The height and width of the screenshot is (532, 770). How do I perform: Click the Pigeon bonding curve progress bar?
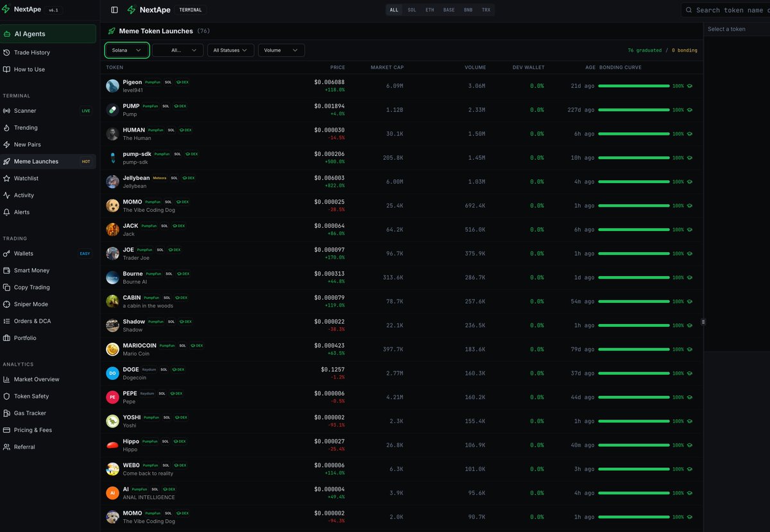[634, 86]
